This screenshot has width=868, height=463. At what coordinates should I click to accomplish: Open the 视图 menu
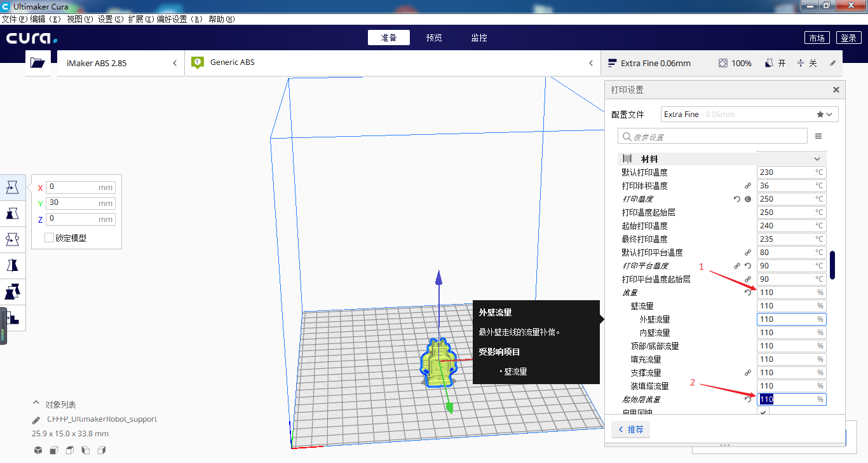[x=79, y=19]
